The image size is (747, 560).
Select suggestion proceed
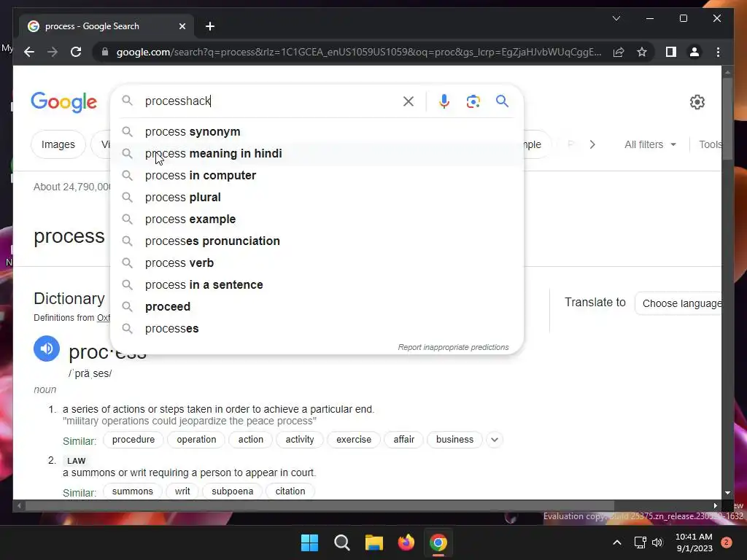click(317, 307)
